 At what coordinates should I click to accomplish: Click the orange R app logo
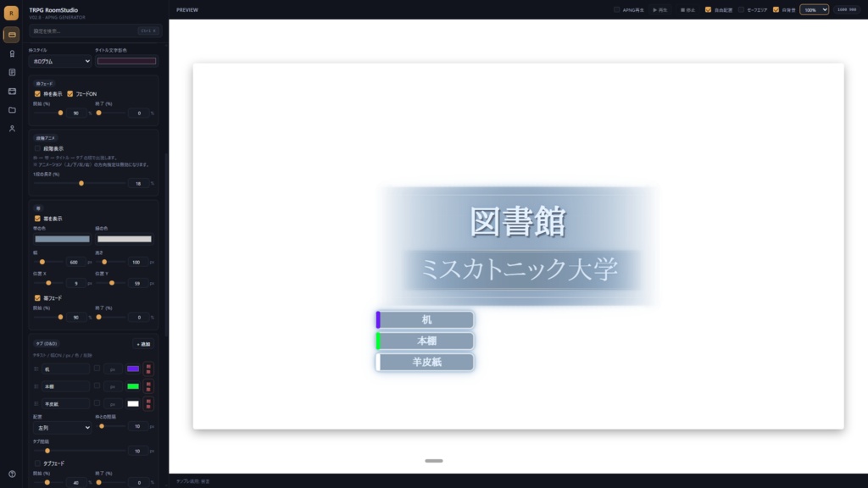[11, 13]
